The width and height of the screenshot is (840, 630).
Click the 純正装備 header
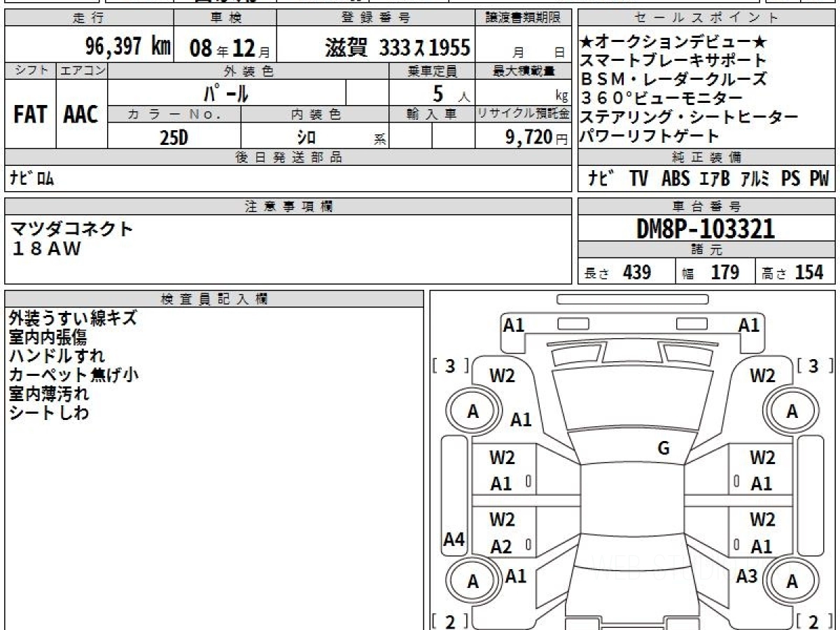707,158
